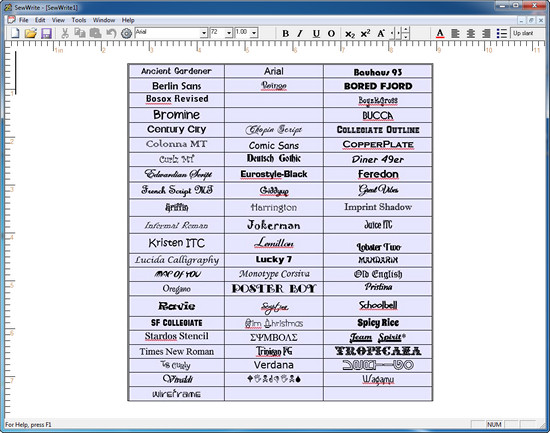The width and height of the screenshot is (550, 433).
Task: Open the View menu
Action: pyautogui.click(x=58, y=20)
